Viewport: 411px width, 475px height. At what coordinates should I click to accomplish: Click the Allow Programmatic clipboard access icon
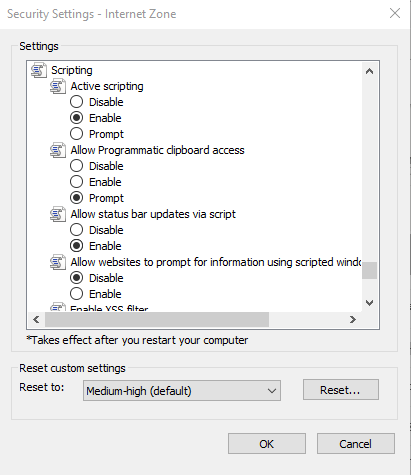pos(58,150)
